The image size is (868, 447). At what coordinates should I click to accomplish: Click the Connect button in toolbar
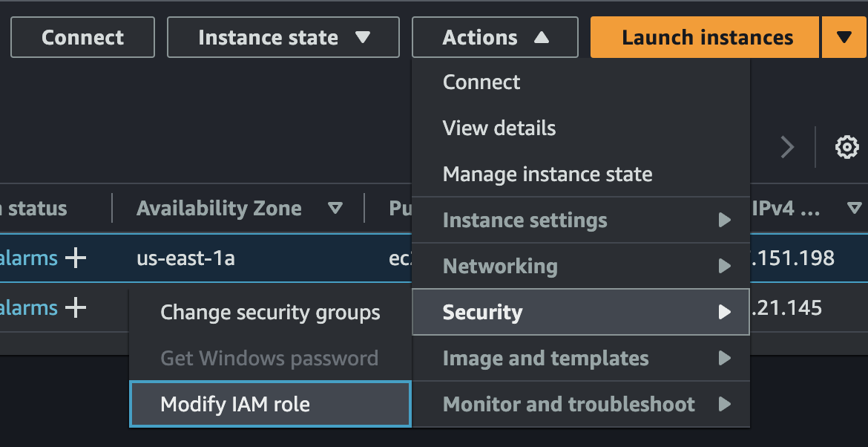coord(82,37)
